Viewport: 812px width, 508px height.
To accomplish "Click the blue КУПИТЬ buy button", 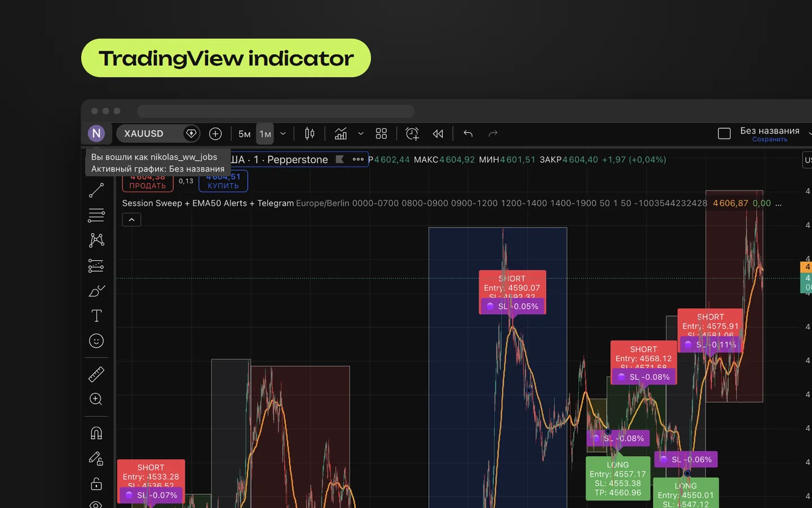I will (223, 181).
